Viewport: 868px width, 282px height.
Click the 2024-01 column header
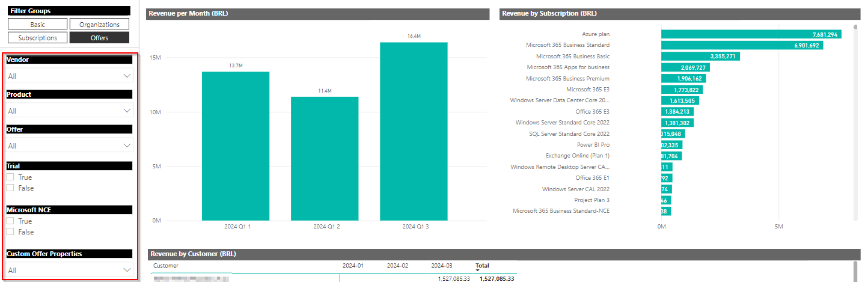tap(353, 266)
